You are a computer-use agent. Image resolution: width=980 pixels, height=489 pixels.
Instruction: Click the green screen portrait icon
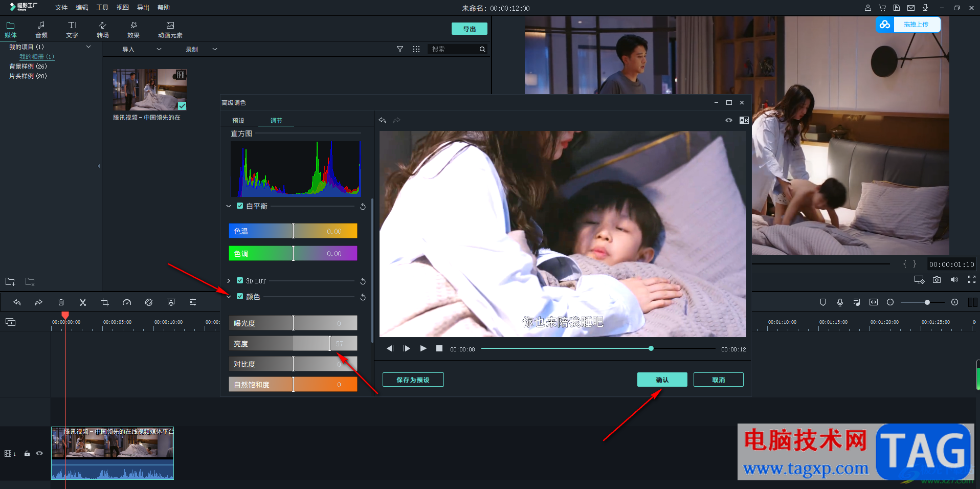(171, 302)
